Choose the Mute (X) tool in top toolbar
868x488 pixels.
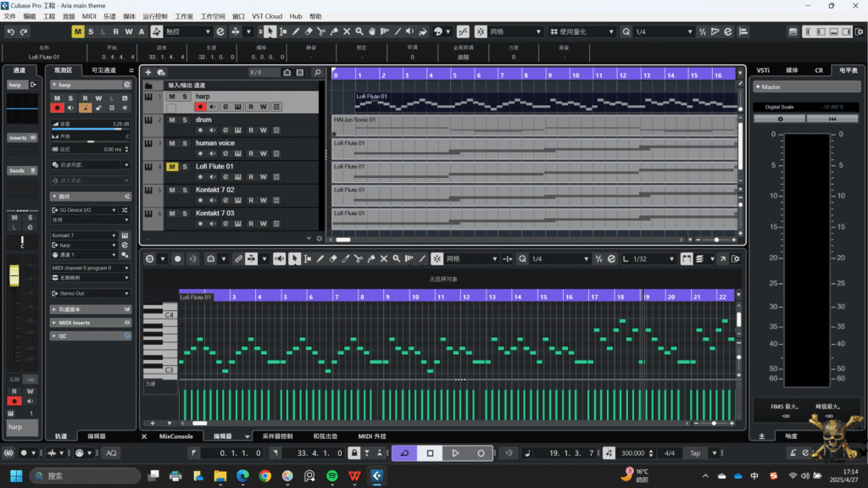pos(346,31)
